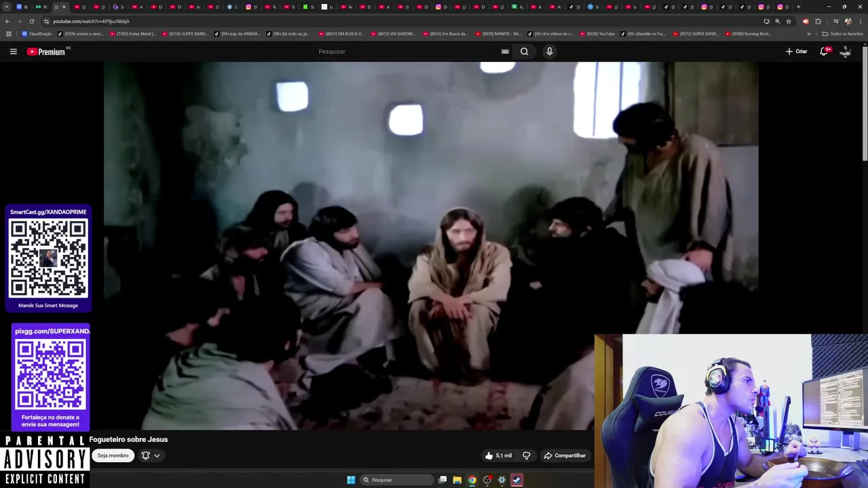Open Chrome extensions puzzle icon
The image size is (868, 488).
pyautogui.click(x=818, y=21)
